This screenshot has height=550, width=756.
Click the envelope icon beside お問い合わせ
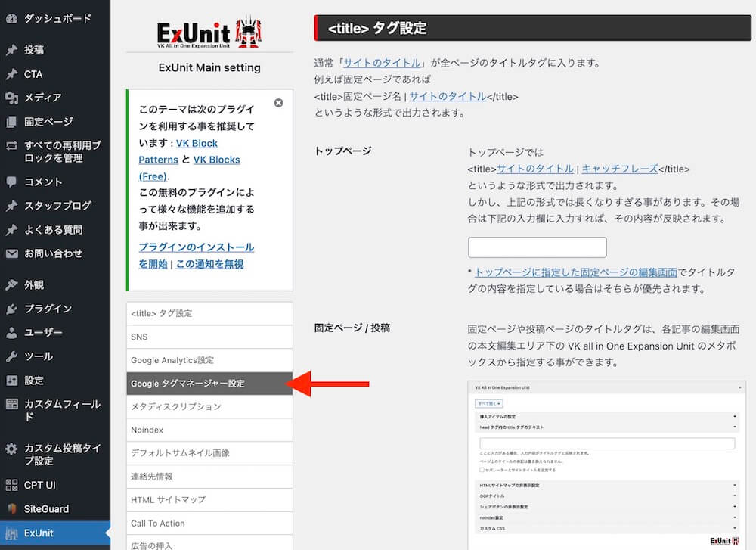[x=11, y=253]
